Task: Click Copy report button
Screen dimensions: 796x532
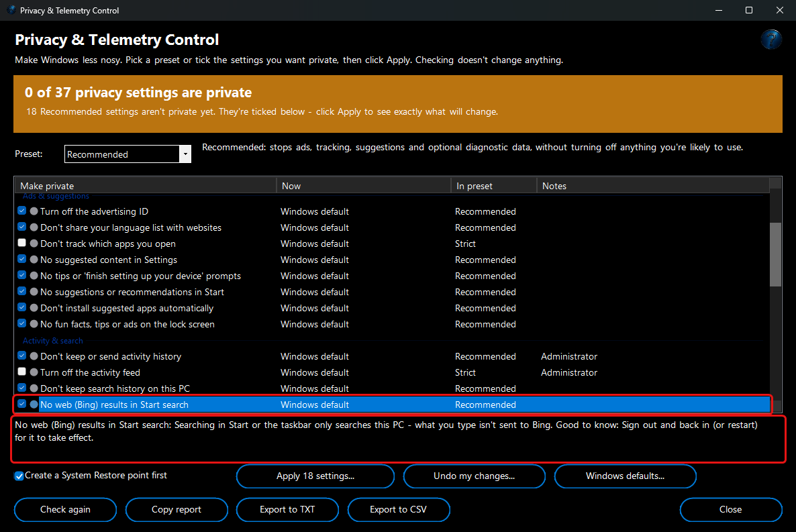Action: [177, 510]
